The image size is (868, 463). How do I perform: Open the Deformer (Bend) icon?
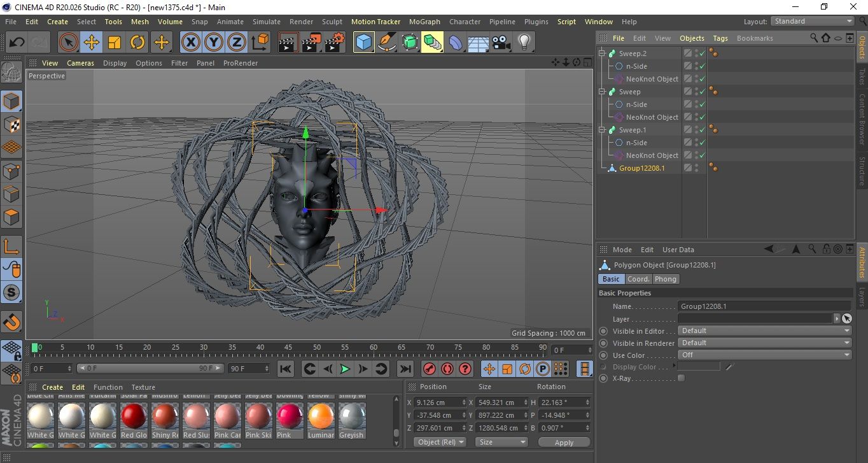pyautogui.click(x=456, y=43)
